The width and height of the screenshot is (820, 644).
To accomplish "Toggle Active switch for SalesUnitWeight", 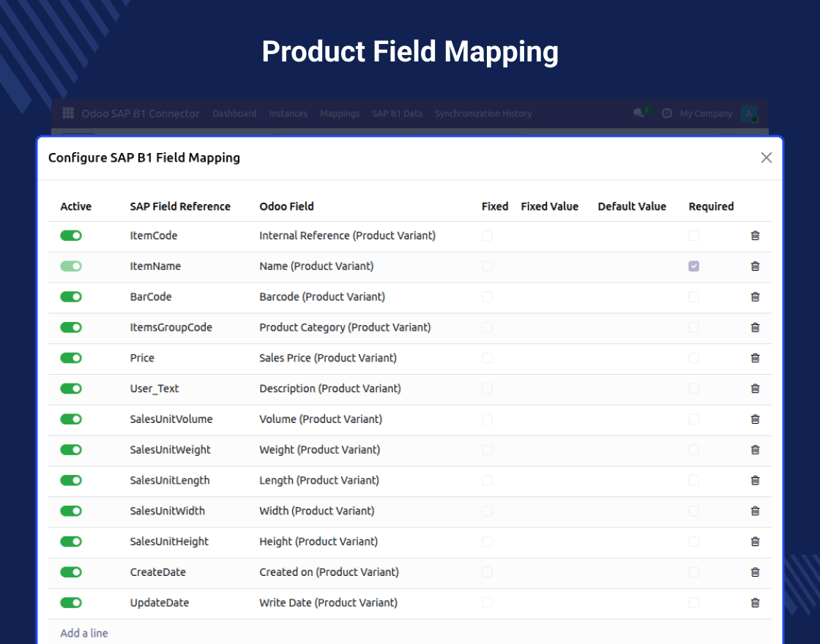I will pyautogui.click(x=71, y=449).
